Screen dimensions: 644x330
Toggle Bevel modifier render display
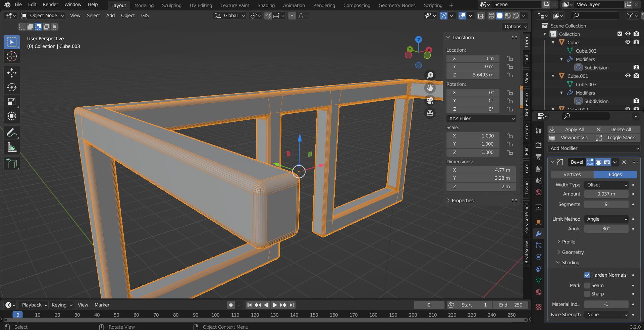point(607,162)
